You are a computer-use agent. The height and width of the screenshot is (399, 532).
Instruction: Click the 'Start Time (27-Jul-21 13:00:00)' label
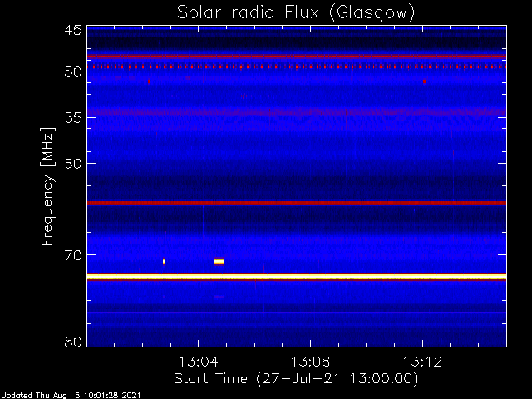(296, 379)
